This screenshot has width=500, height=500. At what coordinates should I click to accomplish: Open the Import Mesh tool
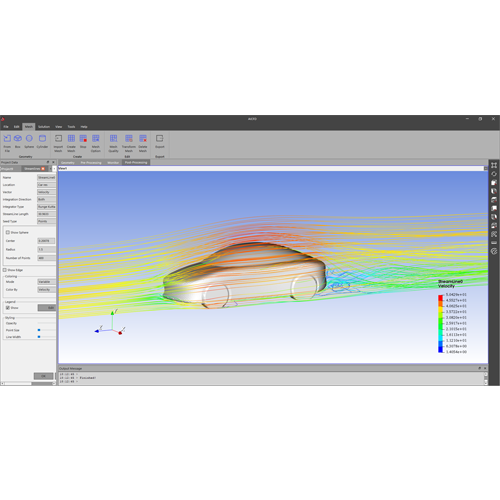[58, 138]
